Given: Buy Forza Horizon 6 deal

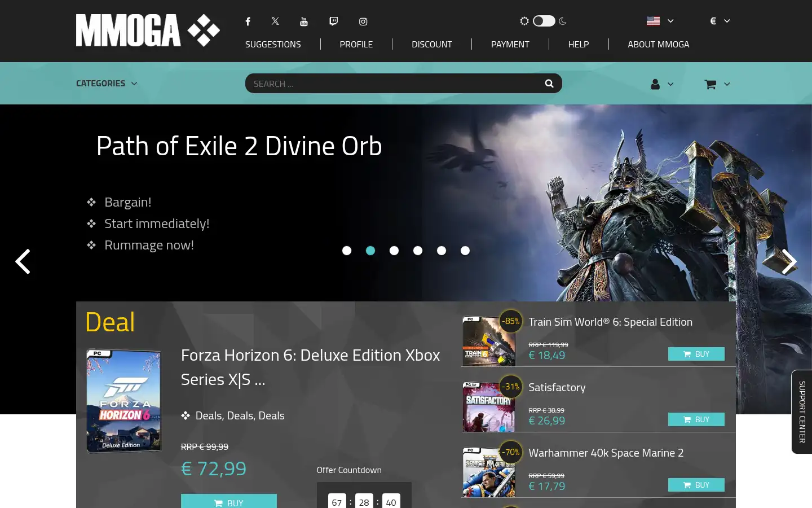Looking at the screenshot, I should [229, 501].
